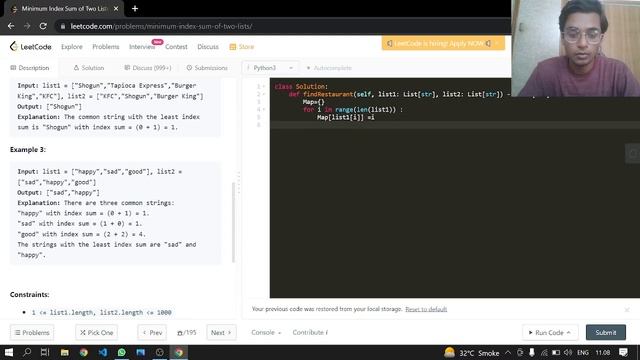Click the description panel scrollbar
640x360 pixels.
coord(233,222)
